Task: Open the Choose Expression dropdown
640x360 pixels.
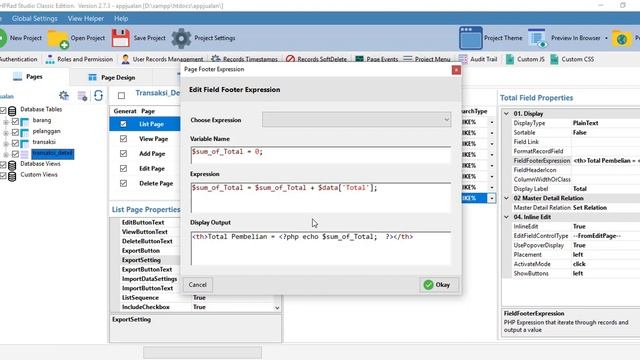Action: point(357,120)
